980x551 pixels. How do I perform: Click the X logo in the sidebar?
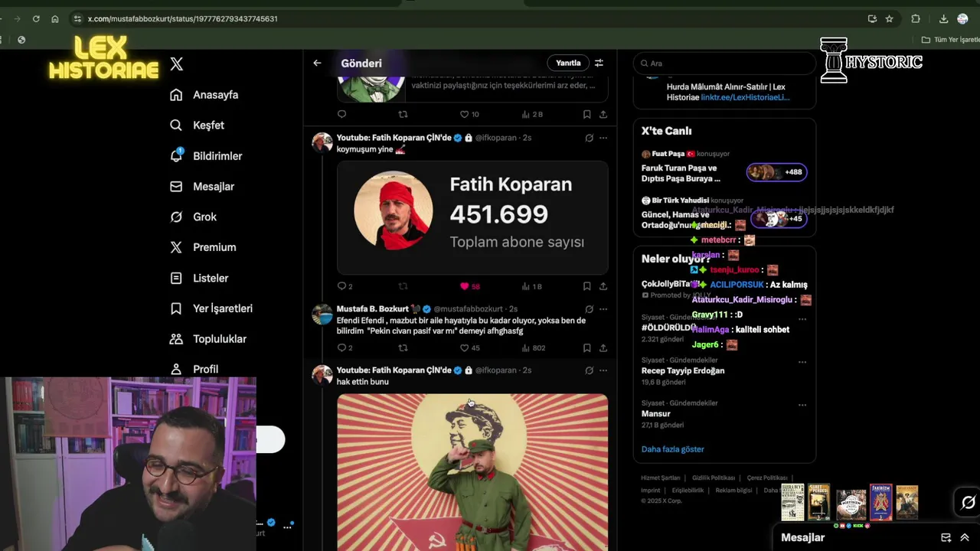point(177,64)
